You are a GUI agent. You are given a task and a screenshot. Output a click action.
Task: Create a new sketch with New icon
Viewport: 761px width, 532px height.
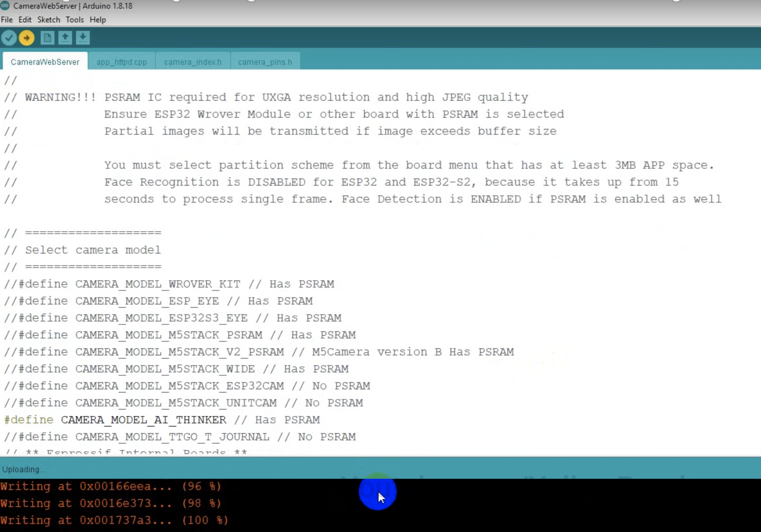(x=48, y=38)
